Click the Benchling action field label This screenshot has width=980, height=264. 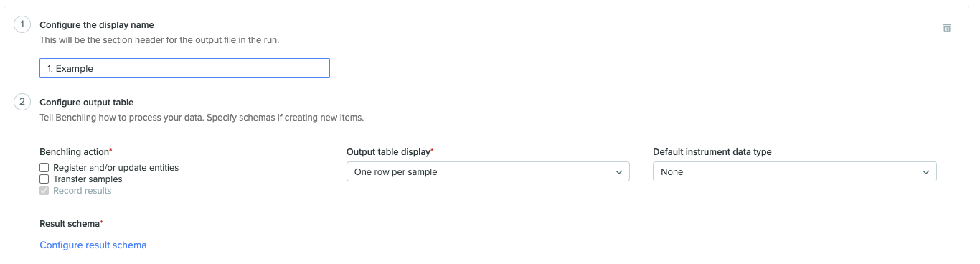pyautogui.click(x=76, y=152)
